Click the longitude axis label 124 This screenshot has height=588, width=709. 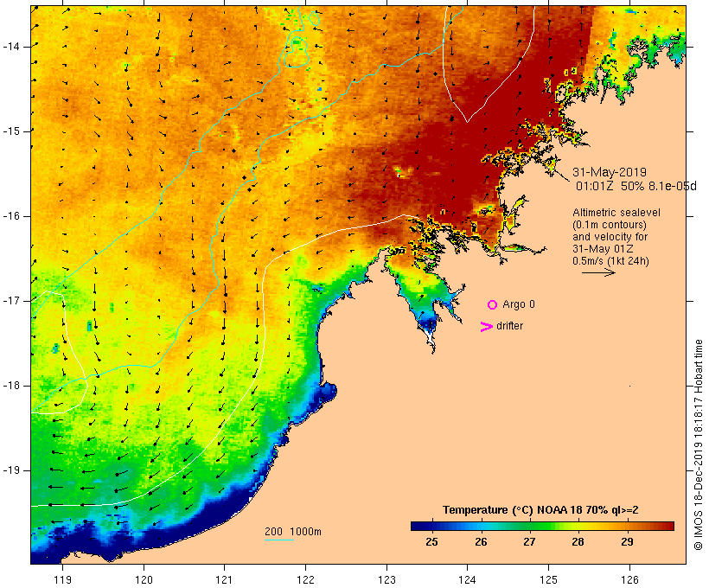[x=468, y=579]
